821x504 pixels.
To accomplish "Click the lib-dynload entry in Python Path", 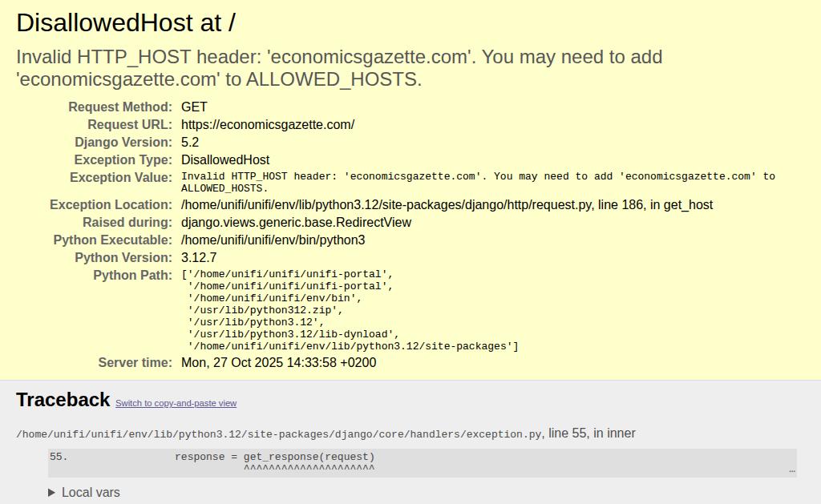I will [x=293, y=333].
